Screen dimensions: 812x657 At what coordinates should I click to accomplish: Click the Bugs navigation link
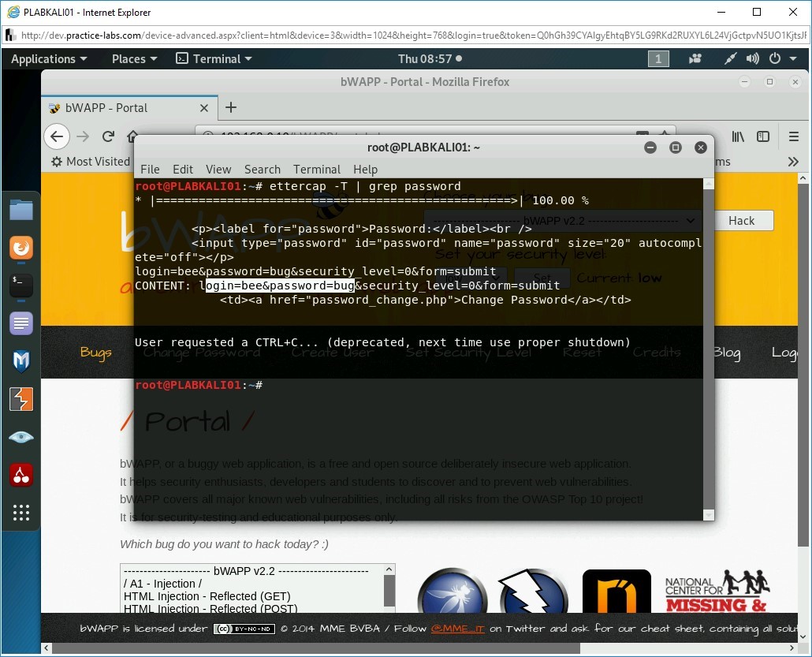point(95,352)
